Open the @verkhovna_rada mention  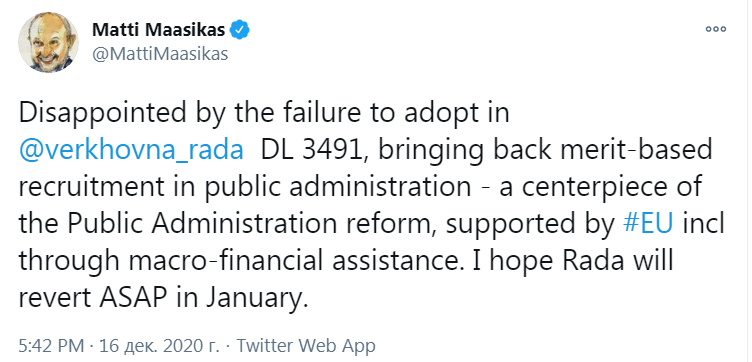[x=131, y=151]
